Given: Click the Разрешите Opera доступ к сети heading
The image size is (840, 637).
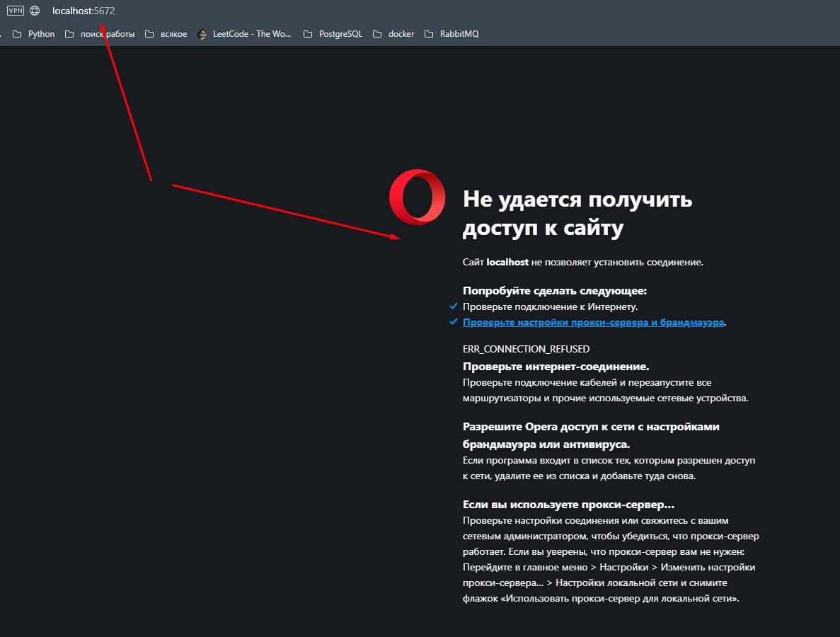Looking at the screenshot, I should pos(591,435).
